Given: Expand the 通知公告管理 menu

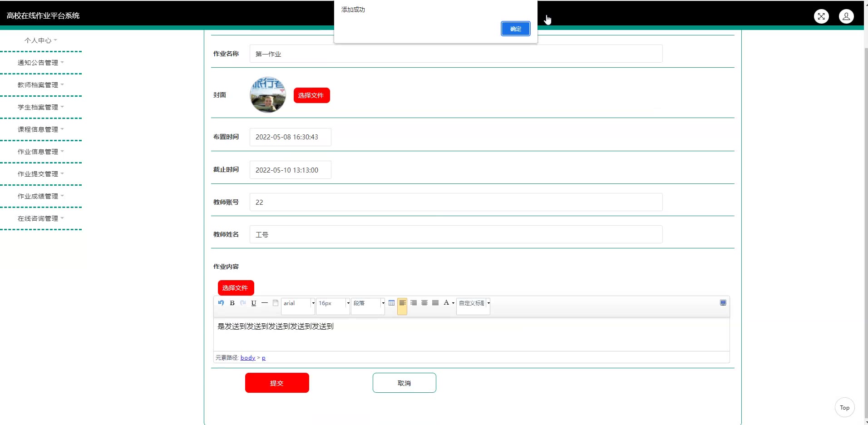Looking at the screenshot, I should (x=41, y=63).
